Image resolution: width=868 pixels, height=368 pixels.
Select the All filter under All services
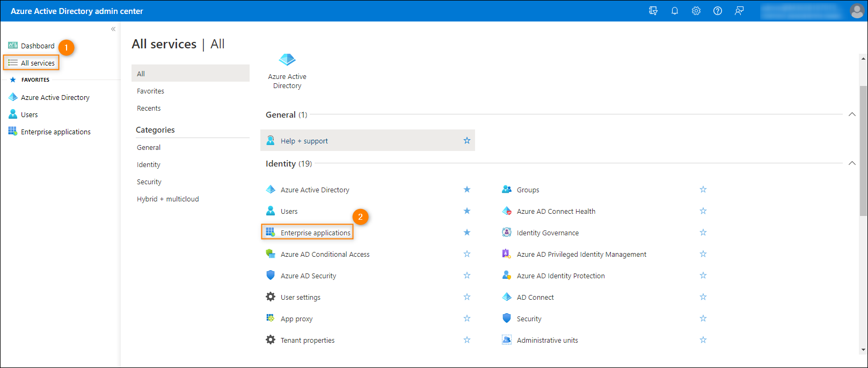pos(191,73)
